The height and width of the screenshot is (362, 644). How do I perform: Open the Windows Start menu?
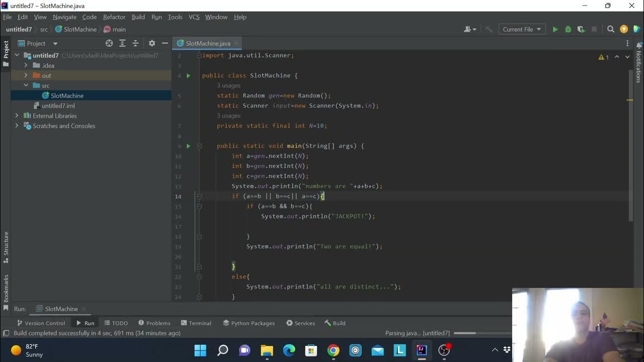click(200, 350)
